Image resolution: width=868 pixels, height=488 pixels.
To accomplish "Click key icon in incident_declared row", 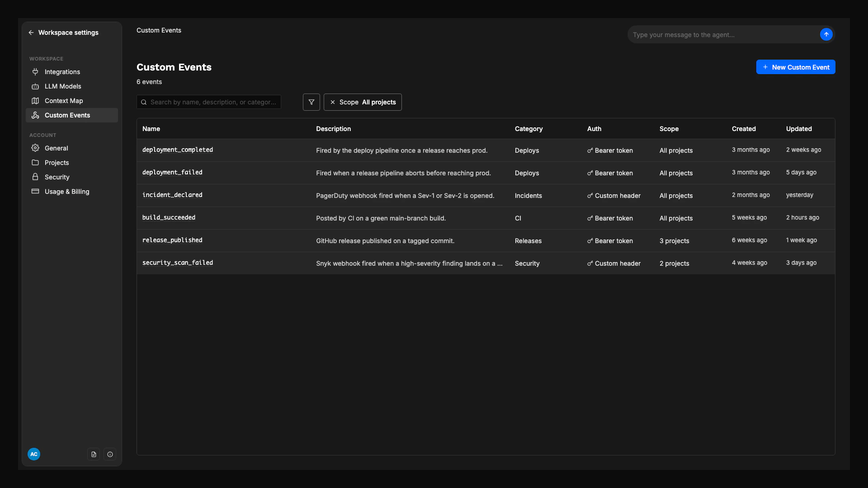I will click(x=590, y=196).
